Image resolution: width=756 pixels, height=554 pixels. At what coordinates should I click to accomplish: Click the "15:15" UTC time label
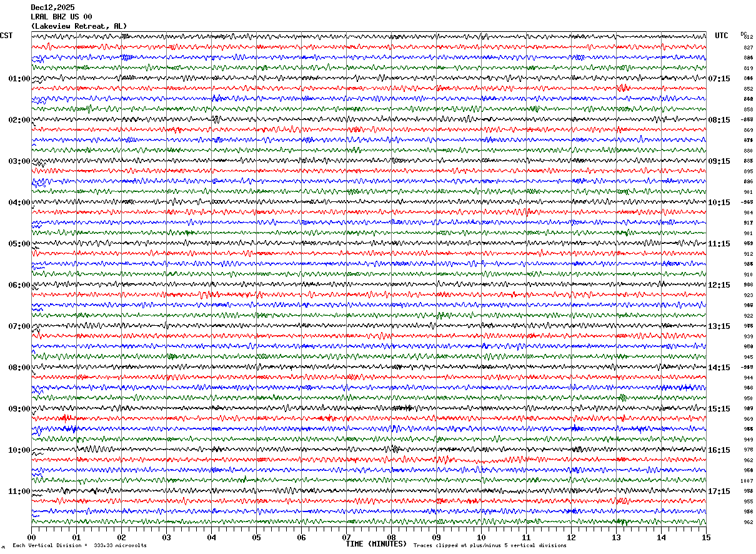[x=719, y=409]
